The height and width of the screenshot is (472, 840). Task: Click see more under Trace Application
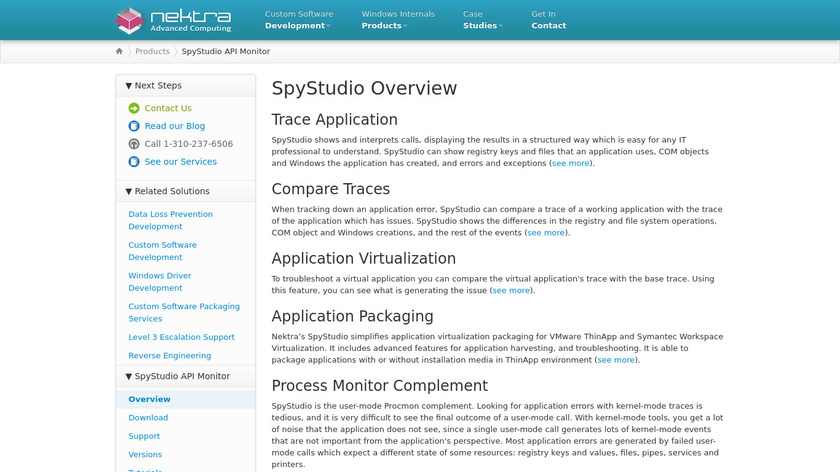pyautogui.click(x=571, y=163)
